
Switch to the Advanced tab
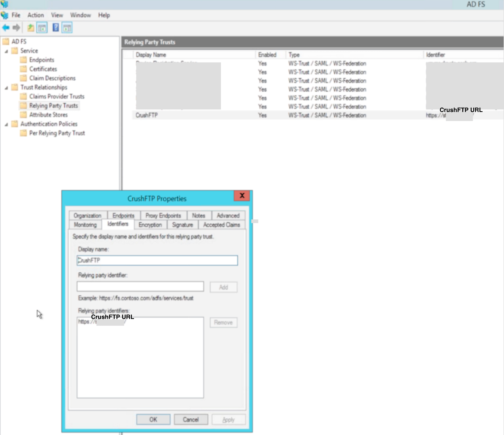tap(228, 215)
